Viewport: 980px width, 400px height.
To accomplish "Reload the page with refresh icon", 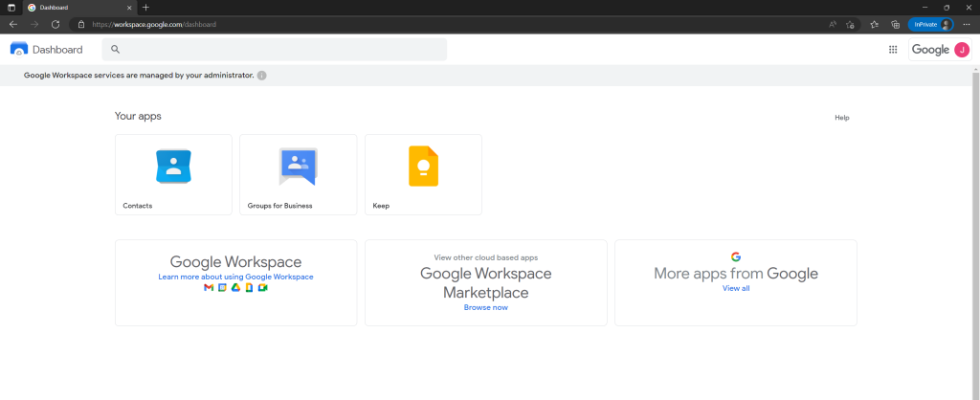I will (x=55, y=24).
